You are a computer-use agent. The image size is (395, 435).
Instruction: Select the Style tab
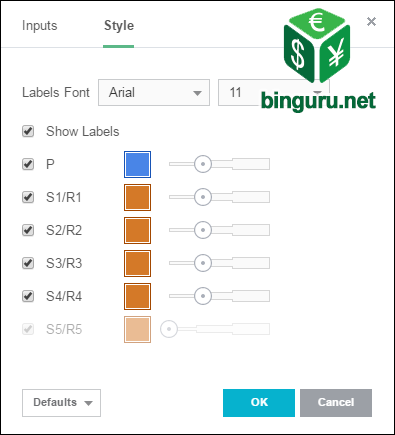[x=119, y=26]
